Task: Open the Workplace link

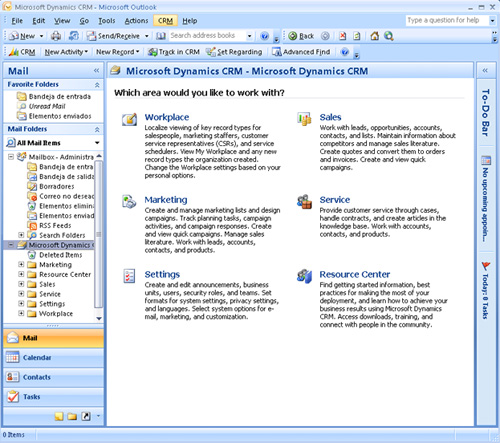Action: click(x=167, y=117)
